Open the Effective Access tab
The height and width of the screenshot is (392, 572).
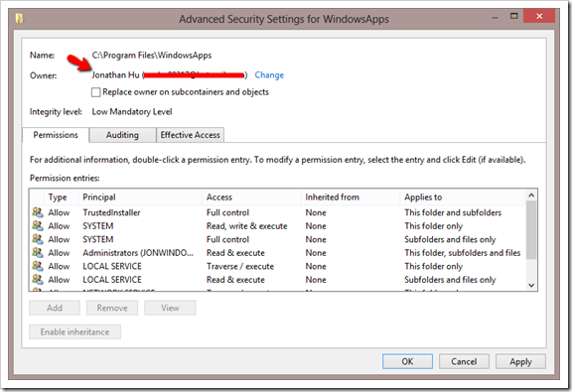click(x=190, y=135)
